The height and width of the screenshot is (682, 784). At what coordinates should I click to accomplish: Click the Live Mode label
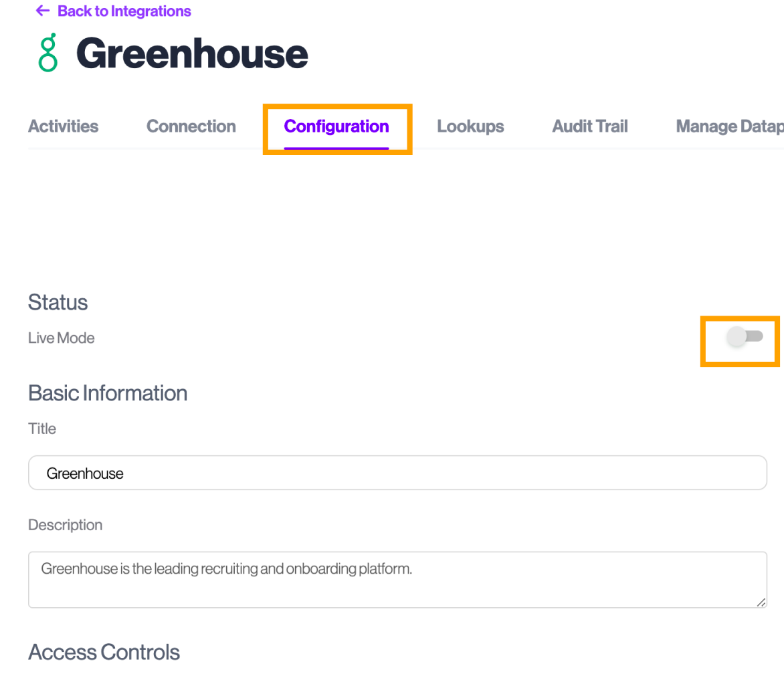pyautogui.click(x=61, y=338)
